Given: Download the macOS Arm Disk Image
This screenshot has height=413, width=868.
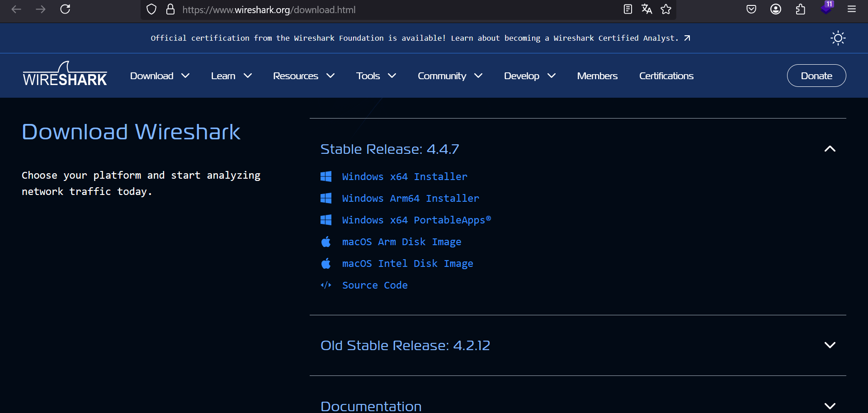Looking at the screenshot, I should click(401, 242).
